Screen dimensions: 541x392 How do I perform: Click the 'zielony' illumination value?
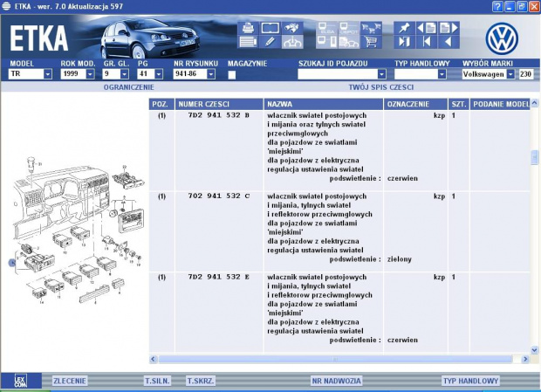(x=399, y=259)
